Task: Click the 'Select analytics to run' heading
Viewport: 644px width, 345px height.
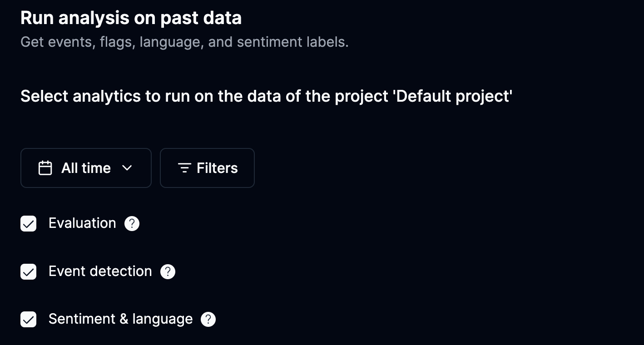Action: (x=204, y=96)
